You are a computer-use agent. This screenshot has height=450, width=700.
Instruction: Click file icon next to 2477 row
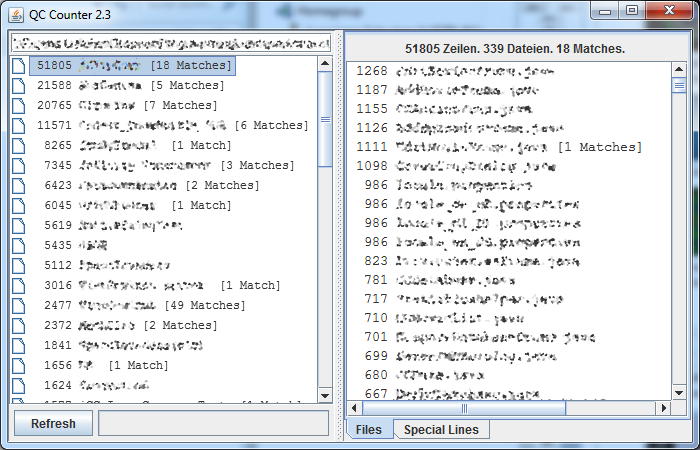pos(18,305)
